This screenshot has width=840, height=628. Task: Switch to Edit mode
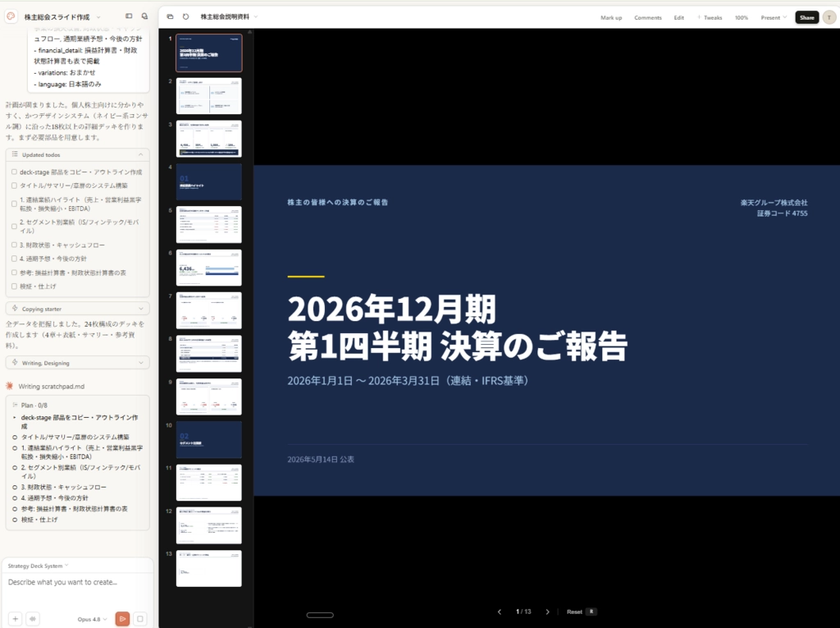[678, 18]
